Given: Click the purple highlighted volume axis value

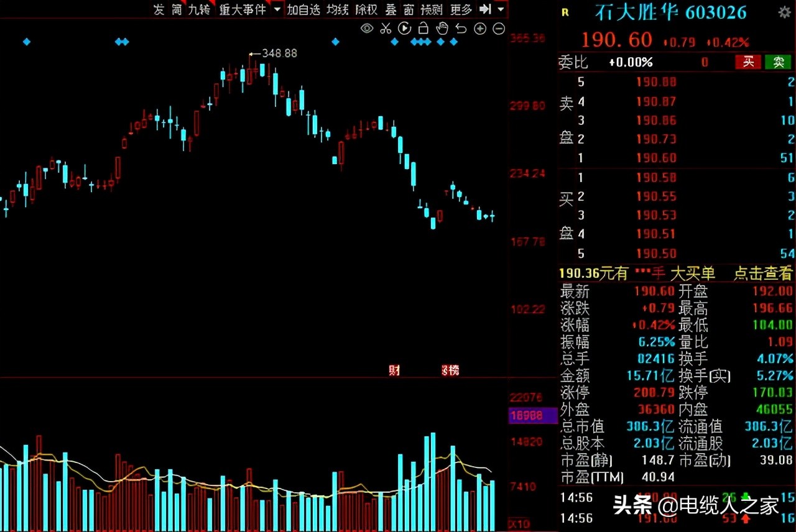Looking at the screenshot, I should pos(533,416).
